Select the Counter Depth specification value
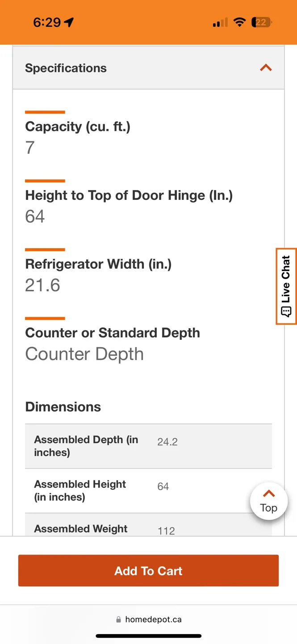Screen dimensions: 297x644 click(x=84, y=354)
